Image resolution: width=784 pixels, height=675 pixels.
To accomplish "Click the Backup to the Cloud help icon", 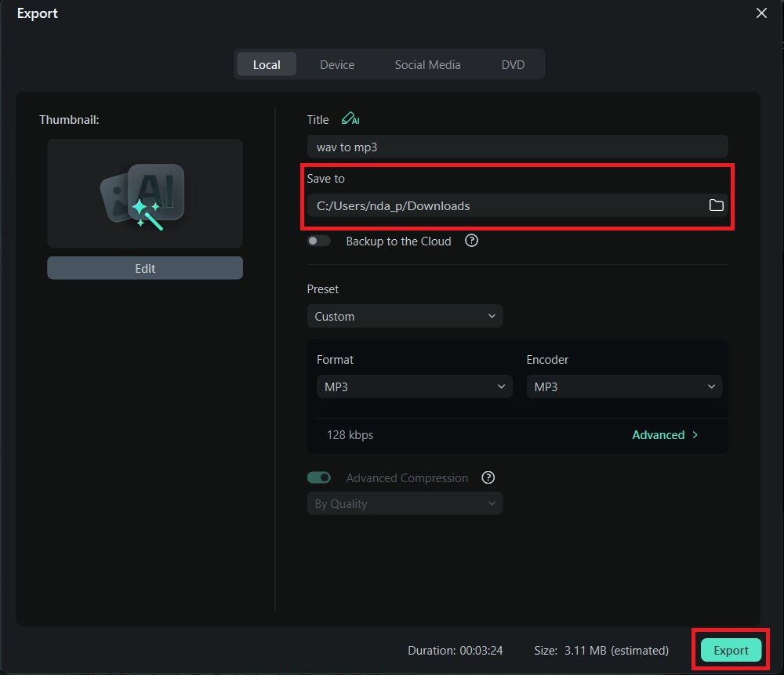I will pos(470,241).
